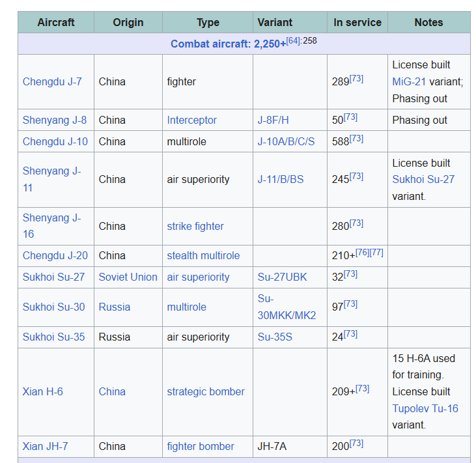
Task: Open citation 64 beside Combat aircraft heading
Action: pos(293,41)
